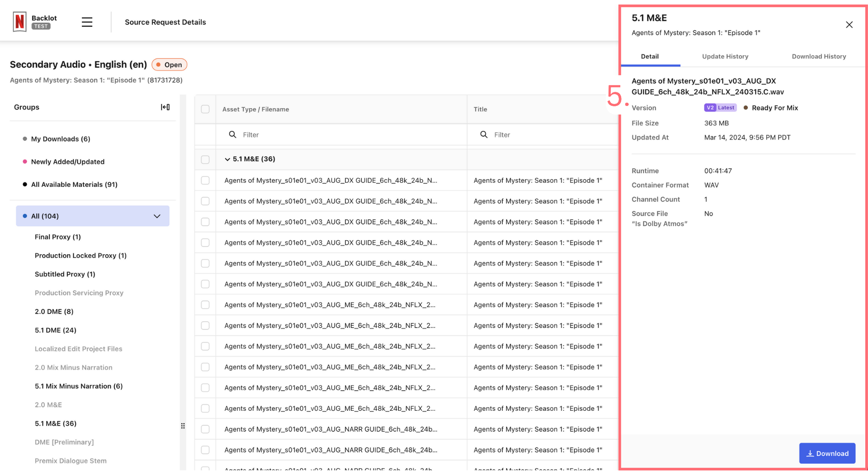The width and height of the screenshot is (868, 475).
Task: Click the Ready For Mix status
Action: coord(771,108)
